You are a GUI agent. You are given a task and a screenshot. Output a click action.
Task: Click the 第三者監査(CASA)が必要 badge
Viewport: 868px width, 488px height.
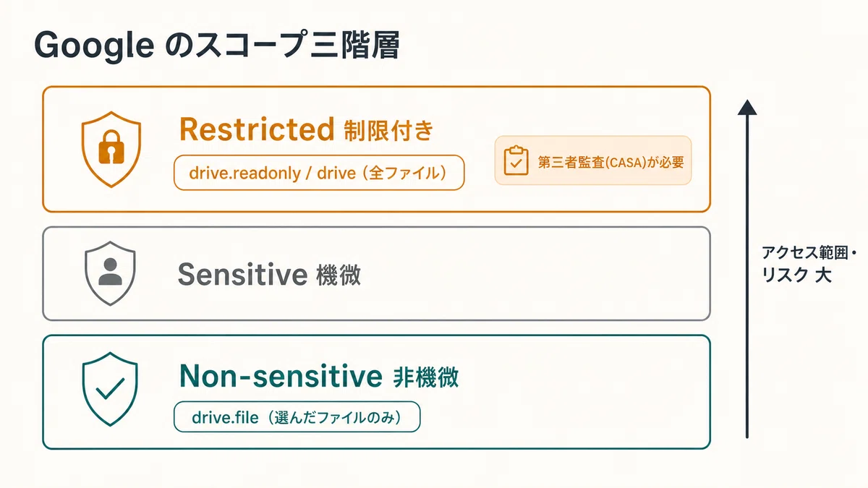click(593, 161)
